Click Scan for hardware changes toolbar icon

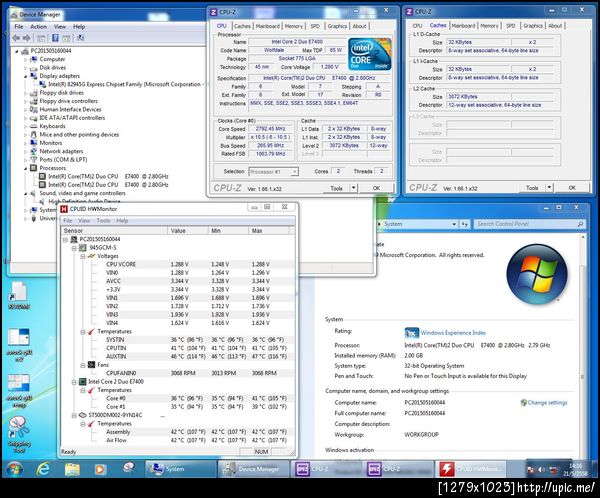coord(81,38)
